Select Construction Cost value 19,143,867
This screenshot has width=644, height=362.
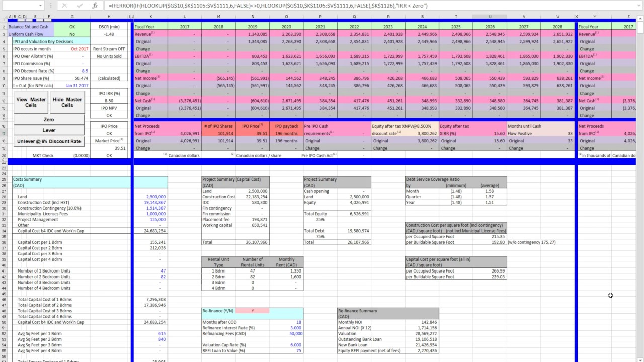(x=150, y=203)
